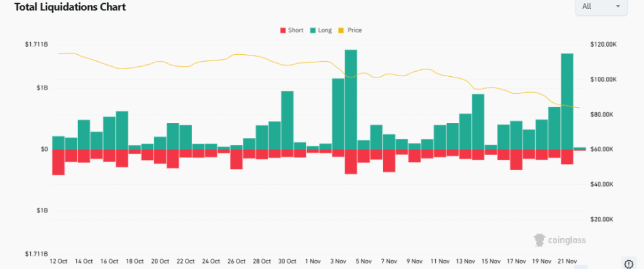Click the 12 Oct date label on x-axis
This screenshot has height=269, width=644.
58,261
